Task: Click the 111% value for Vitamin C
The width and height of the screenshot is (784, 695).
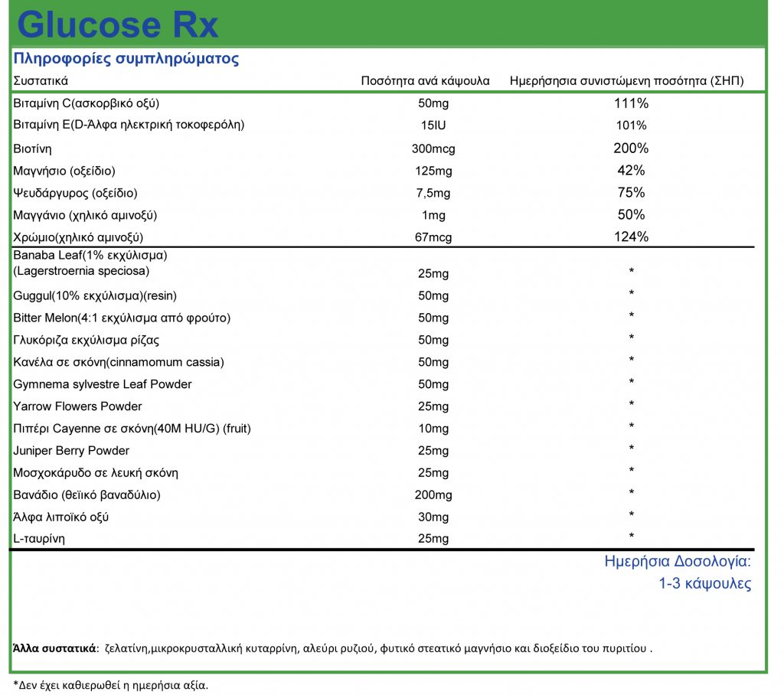Action: coord(631,103)
